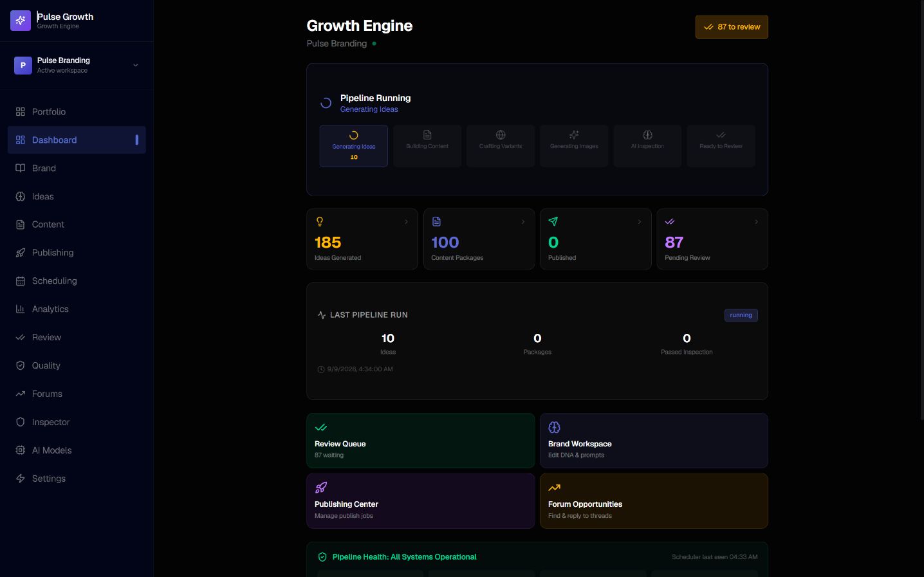
Task: Open Portfolio from the sidebar
Action: 77,112
